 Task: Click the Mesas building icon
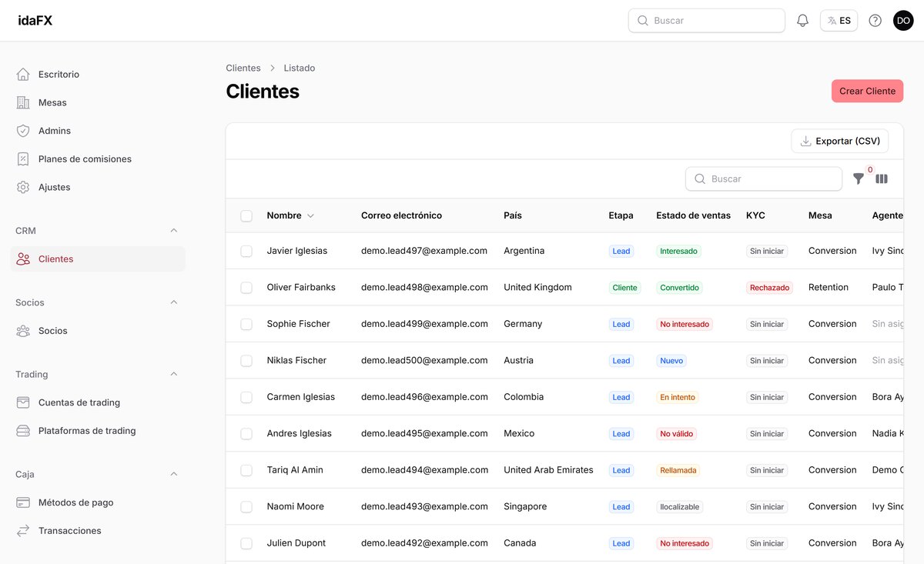coord(23,102)
